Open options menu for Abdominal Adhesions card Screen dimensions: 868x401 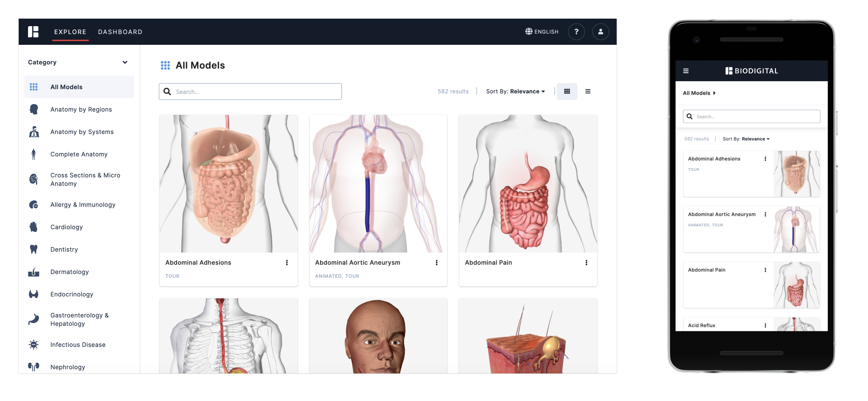287,263
